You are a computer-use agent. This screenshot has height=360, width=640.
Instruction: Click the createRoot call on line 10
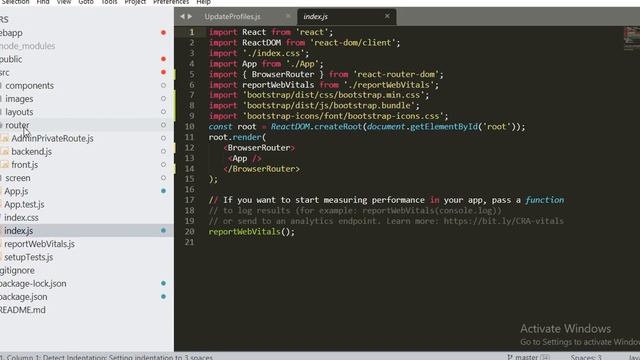(x=338, y=127)
